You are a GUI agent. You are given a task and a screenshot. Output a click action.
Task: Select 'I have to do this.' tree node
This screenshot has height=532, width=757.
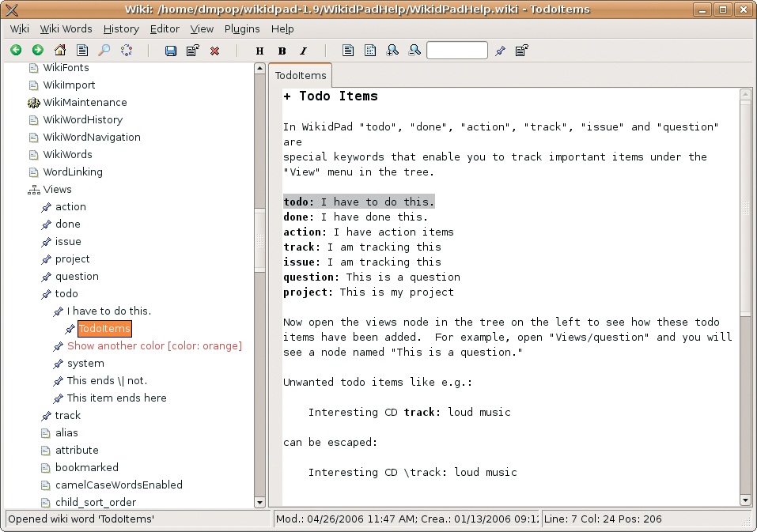coord(109,311)
